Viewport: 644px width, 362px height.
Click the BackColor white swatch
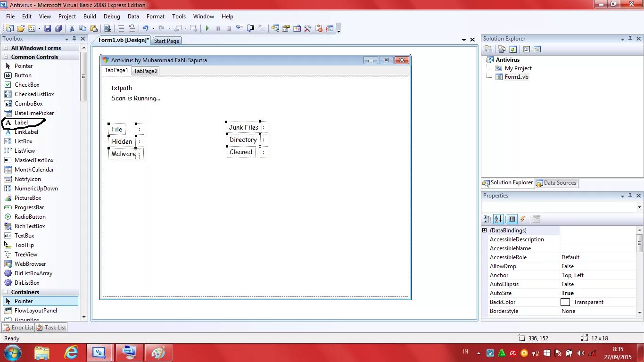point(565,302)
